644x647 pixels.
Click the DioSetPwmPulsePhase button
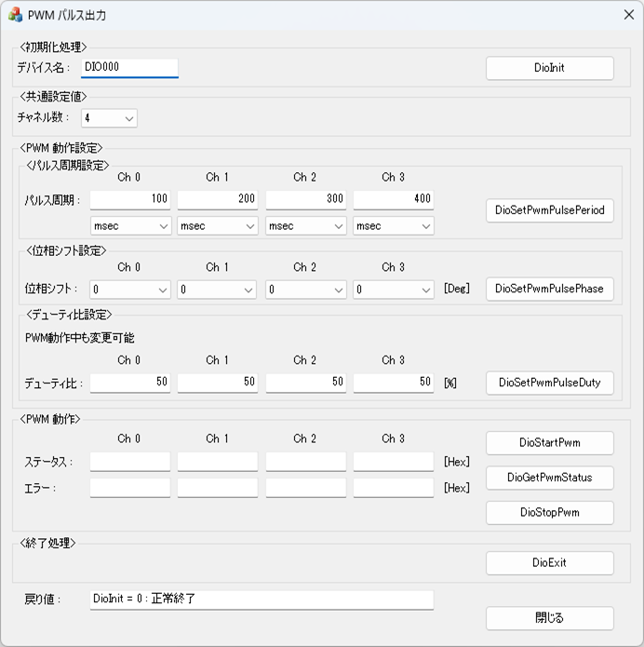[549, 289]
